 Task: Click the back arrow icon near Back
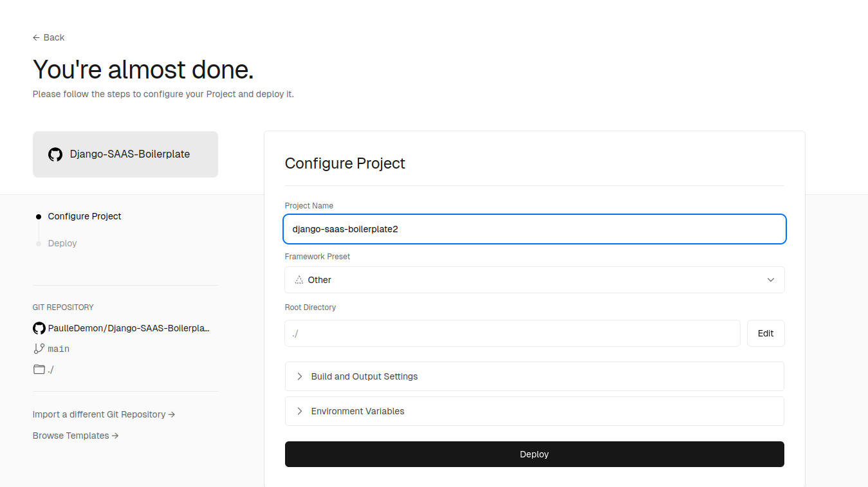click(35, 37)
